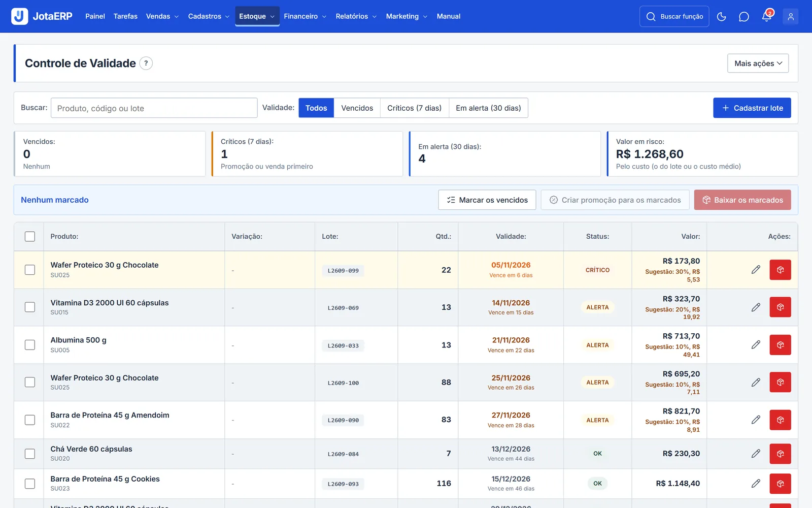Open the user profile icon
The width and height of the screenshot is (812, 508).
[x=790, y=17]
